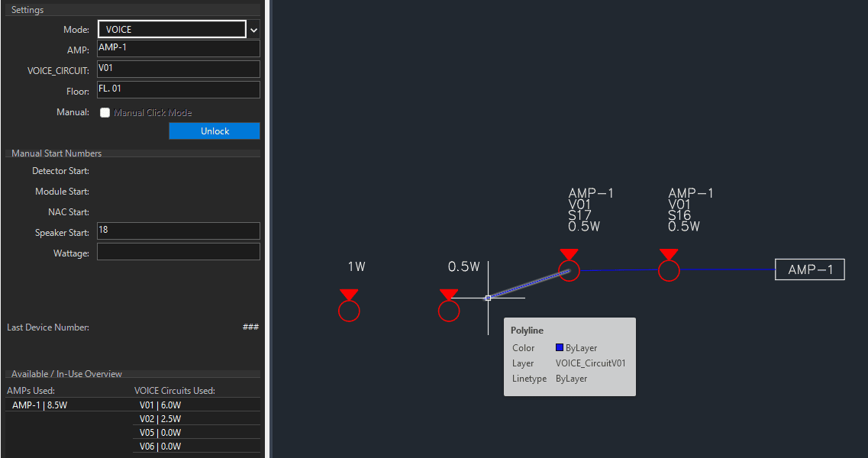
Task: Select the unlabeled 0.5W speaker device symbol
Action: pyautogui.click(x=449, y=310)
